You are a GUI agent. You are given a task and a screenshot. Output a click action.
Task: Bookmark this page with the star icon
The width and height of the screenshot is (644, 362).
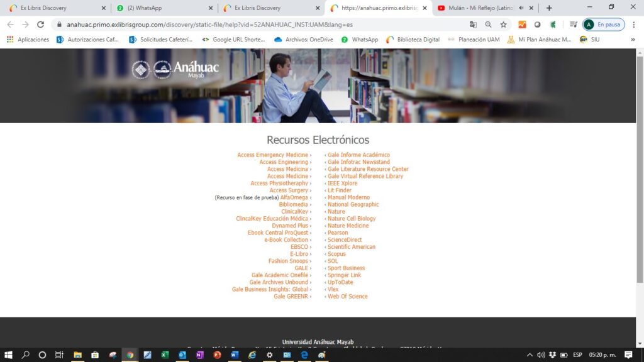pos(503,25)
